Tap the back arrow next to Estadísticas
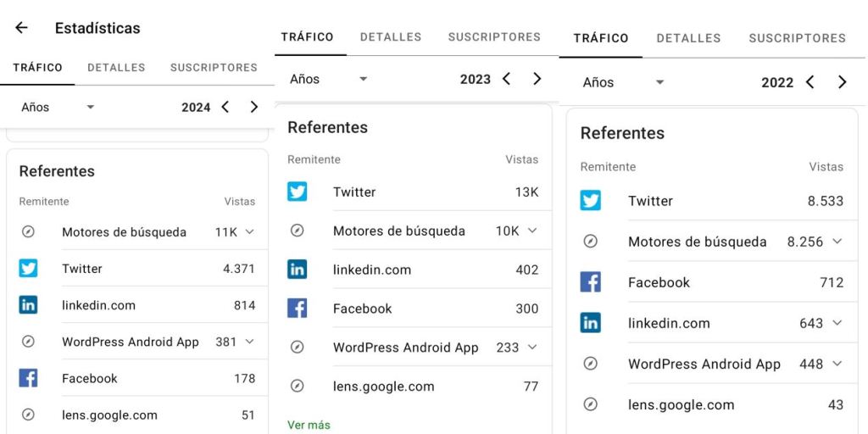Viewport: 868px width, 434px height. point(21,28)
